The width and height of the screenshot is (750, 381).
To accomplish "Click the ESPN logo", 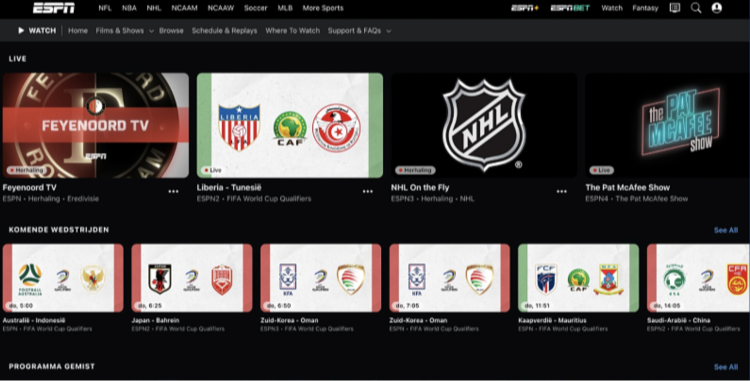I will [x=54, y=8].
